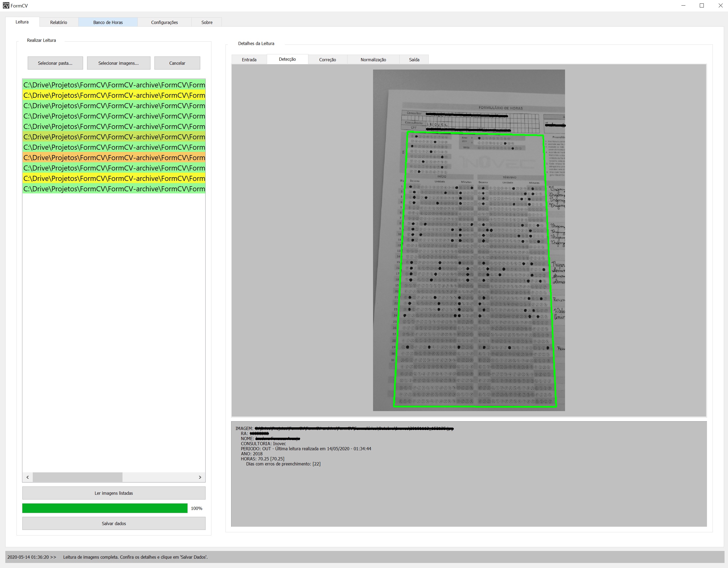Click the Cancelar button
Image resolution: width=728 pixels, height=568 pixels.
[177, 63]
